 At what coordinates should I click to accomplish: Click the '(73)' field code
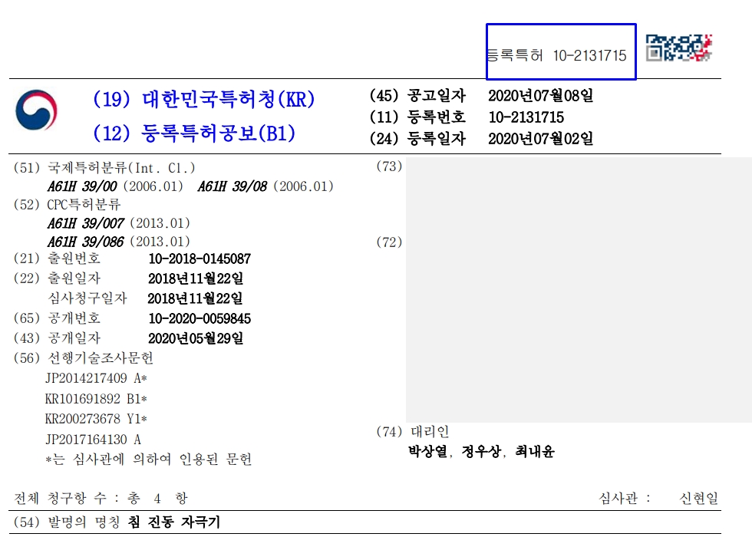click(389, 166)
